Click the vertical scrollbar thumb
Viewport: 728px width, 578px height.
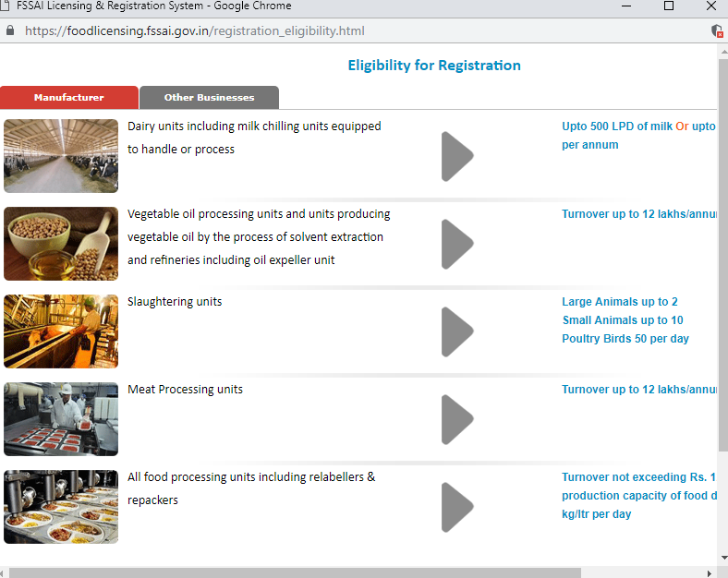point(723,255)
